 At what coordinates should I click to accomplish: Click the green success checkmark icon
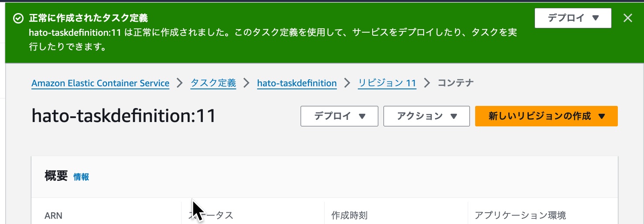tap(18, 18)
